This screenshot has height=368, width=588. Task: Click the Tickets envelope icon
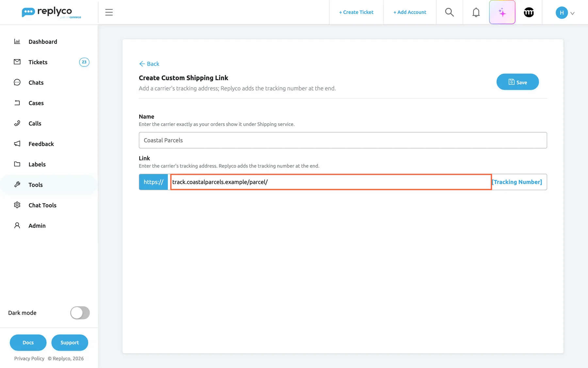pyautogui.click(x=17, y=62)
